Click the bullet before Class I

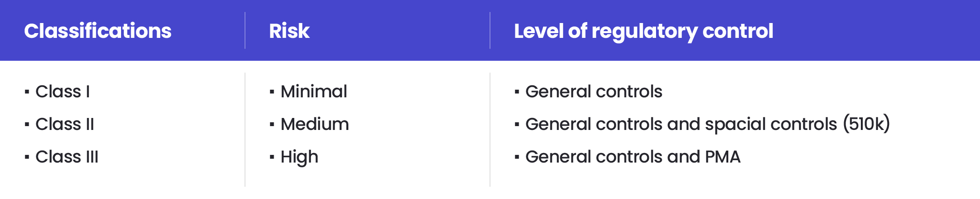pyautogui.click(x=27, y=92)
